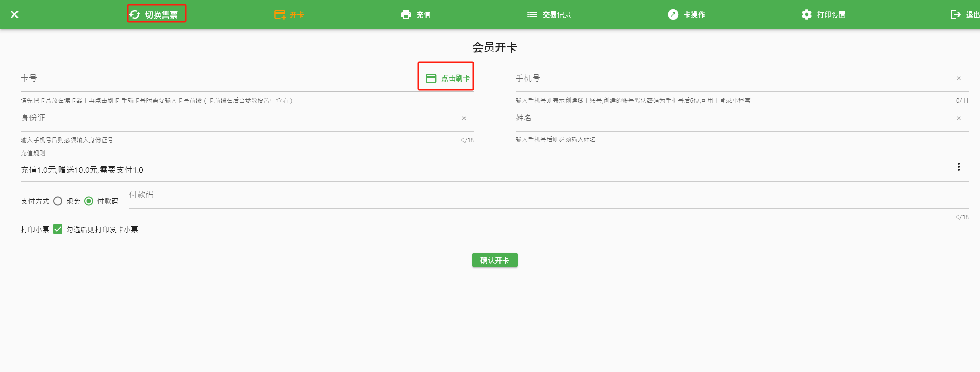Click the card icon next to 点击刷卡
980x372 pixels.
431,78
